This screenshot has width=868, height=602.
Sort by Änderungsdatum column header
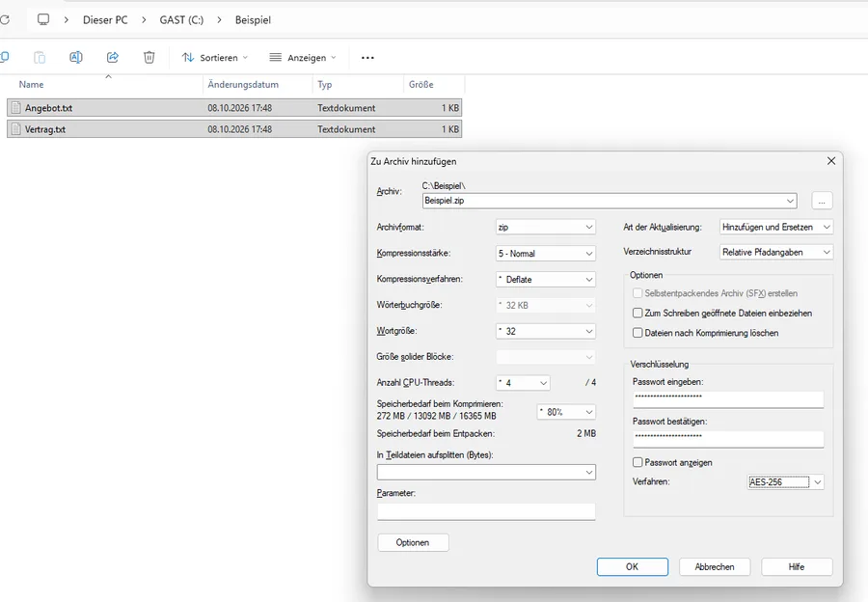coord(243,84)
